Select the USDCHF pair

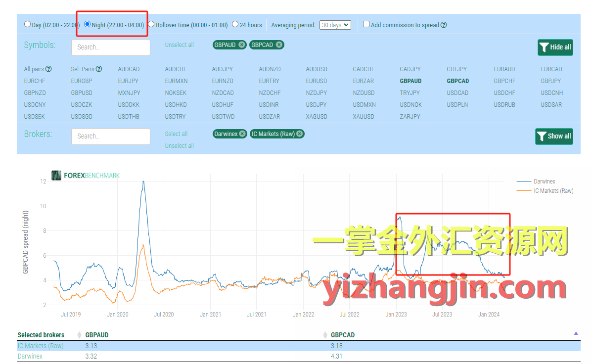click(x=504, y=93)
